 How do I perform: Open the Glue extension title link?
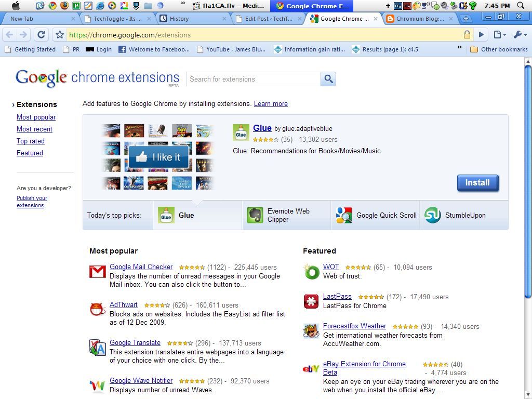262,128
